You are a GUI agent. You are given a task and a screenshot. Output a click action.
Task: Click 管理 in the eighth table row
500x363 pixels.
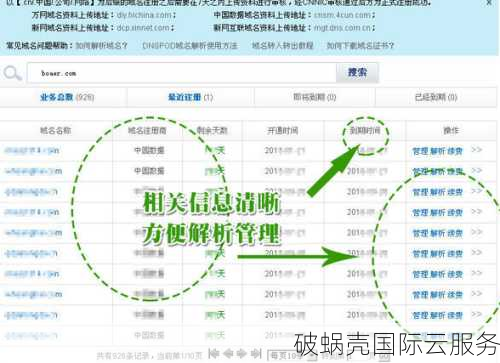[420, 295]
